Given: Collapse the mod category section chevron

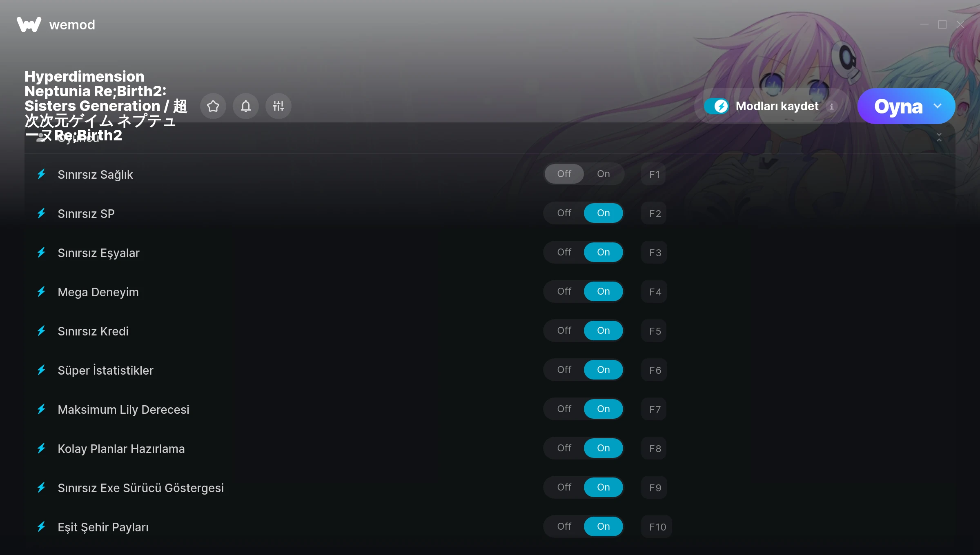Looking at the screenshot, I should pyautogui.click(x=939, y=138).
